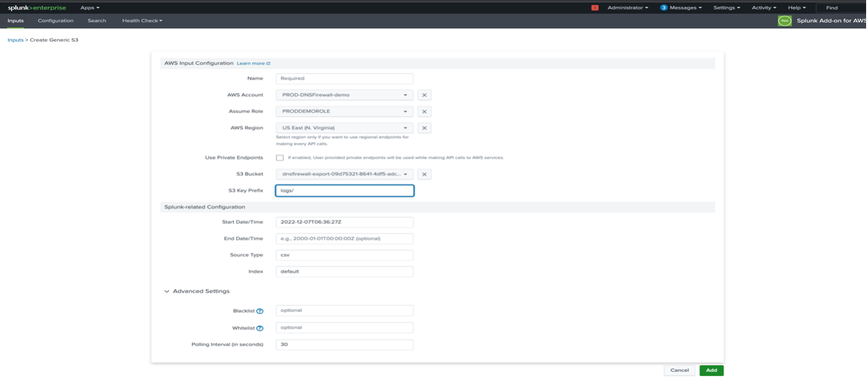Image resolution: width=868 pixels, height=390 pixels.
Task: Clear the AWS Account selection with the X
Action: [423, 94]
